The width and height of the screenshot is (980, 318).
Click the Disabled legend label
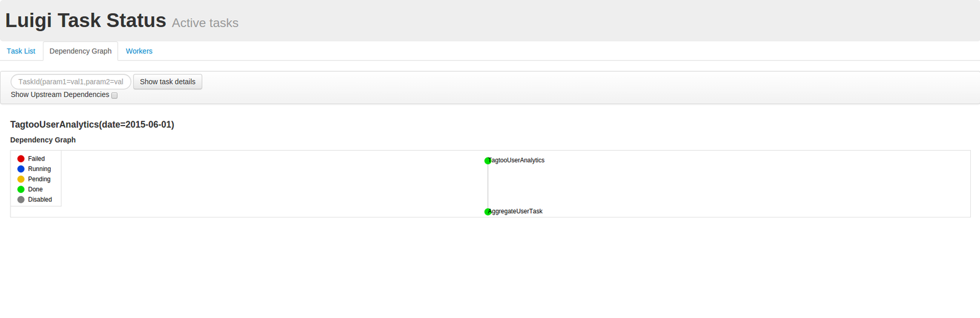coord(40,200)
